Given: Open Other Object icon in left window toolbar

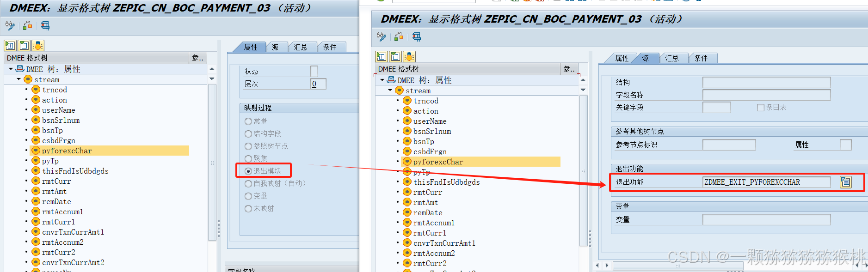Looking at the screenshot, I should click(28, 25).
